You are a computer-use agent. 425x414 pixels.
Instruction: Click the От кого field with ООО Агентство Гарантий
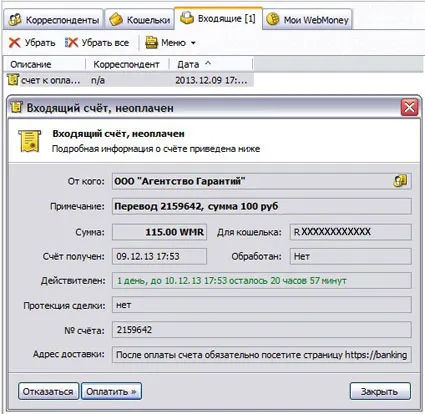[x=262, y=181]
